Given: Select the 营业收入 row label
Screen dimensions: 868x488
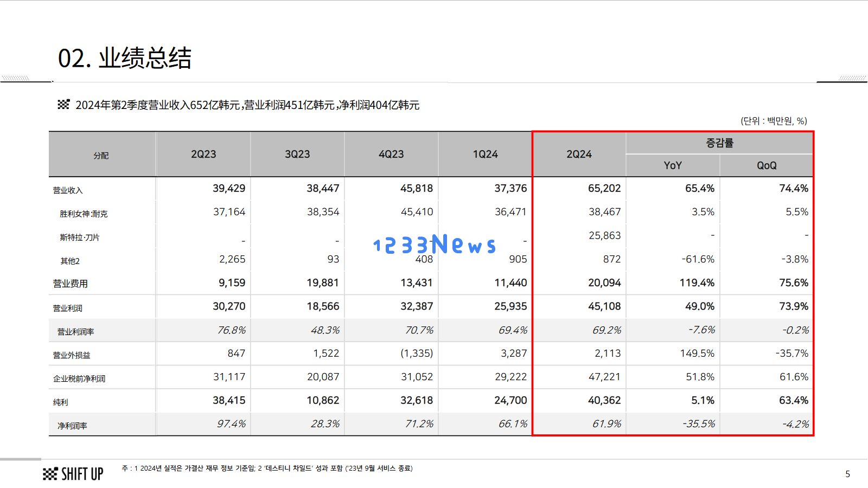Looking at the screenshot, I should coord(68,190).
